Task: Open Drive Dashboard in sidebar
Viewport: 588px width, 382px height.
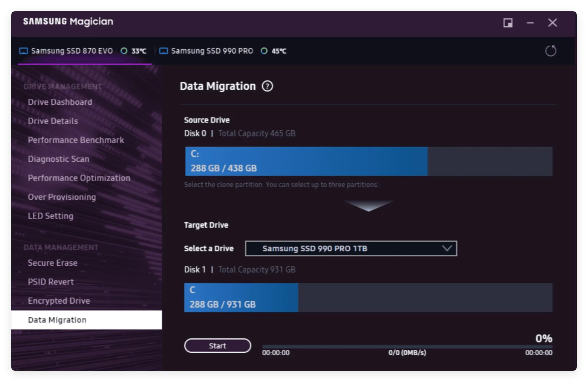Action: coord(60,102)
